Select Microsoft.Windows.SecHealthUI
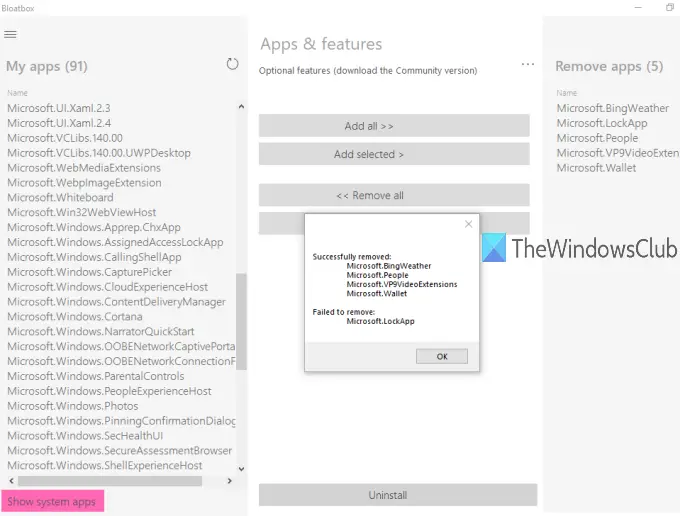680x516 pixels. [85, 436]
